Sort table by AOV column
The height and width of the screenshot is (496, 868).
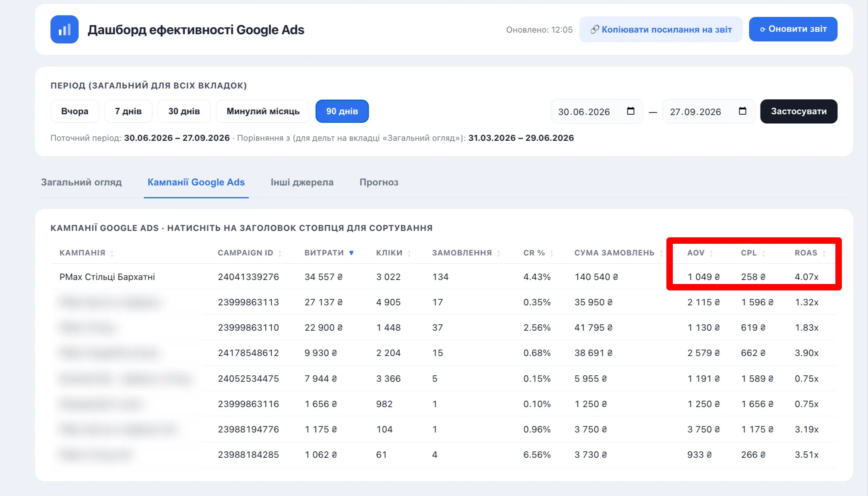[700, 253]
